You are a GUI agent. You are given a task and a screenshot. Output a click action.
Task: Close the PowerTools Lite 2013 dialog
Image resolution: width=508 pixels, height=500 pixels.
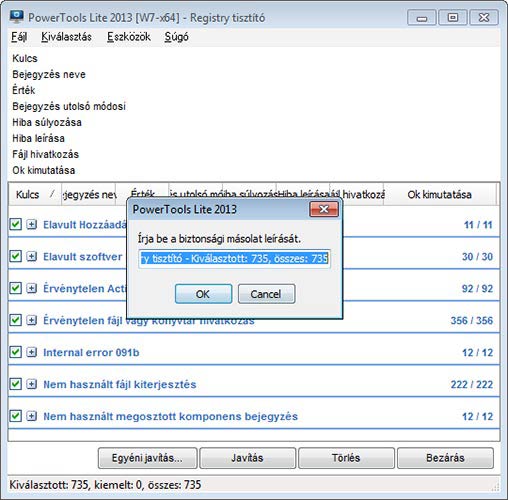324,209
